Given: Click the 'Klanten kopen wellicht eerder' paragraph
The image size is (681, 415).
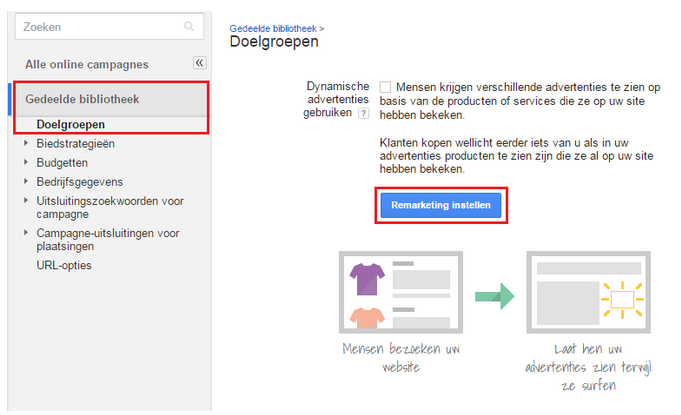Looking at the screenshot, I should (516, 156).
